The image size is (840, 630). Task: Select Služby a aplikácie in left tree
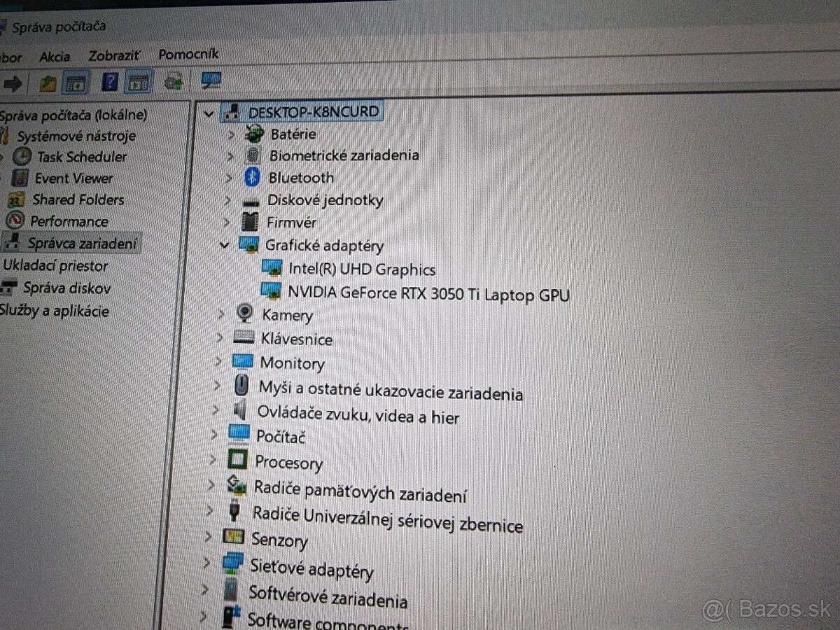point(55,311)
